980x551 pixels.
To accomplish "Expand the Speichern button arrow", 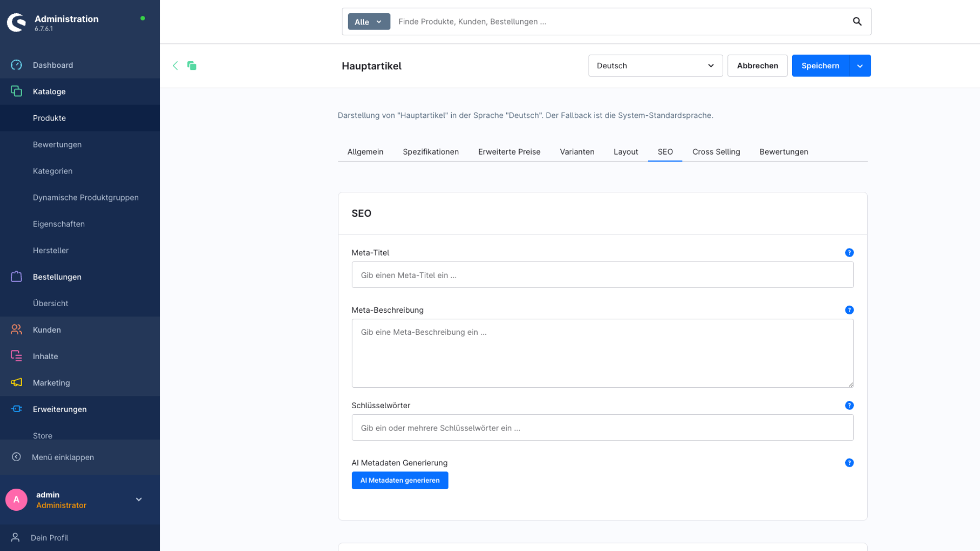I will (860, 65).
